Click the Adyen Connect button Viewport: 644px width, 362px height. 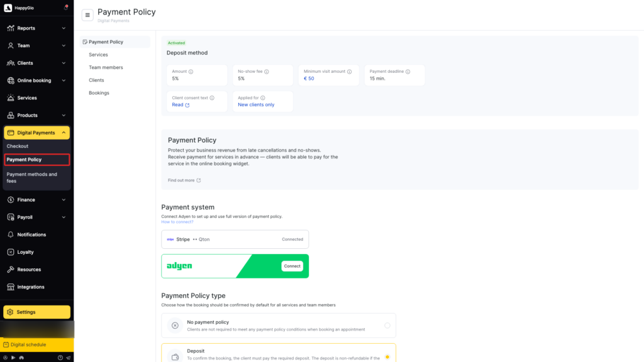[292, 266]
